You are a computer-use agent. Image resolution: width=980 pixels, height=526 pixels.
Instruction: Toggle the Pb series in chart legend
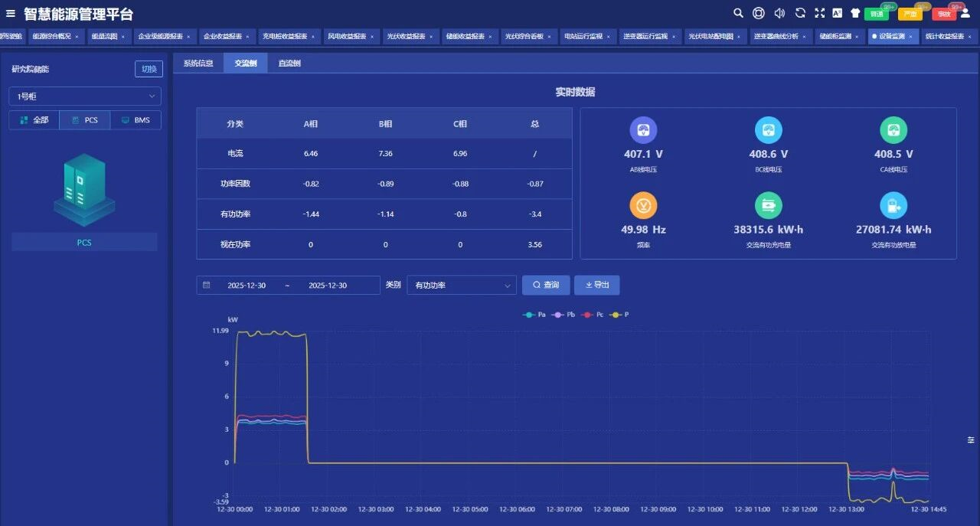pyautogui.click(x=563, y=315)
